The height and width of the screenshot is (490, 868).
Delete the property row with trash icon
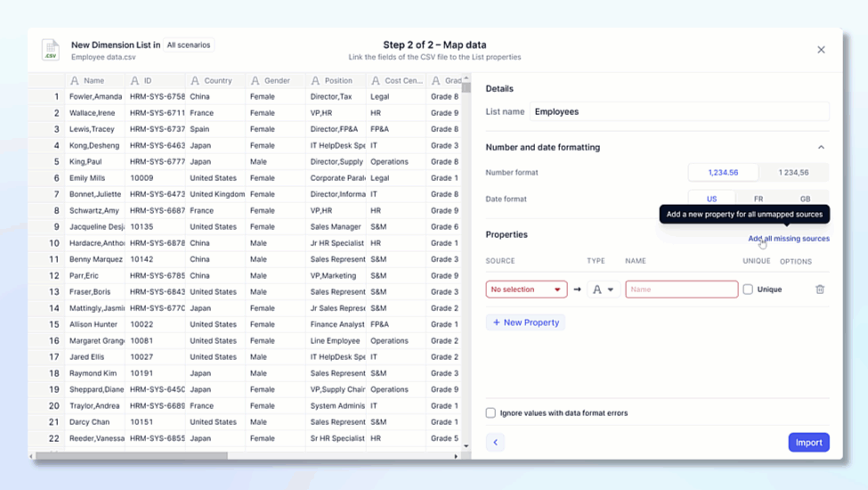(820, 289)
